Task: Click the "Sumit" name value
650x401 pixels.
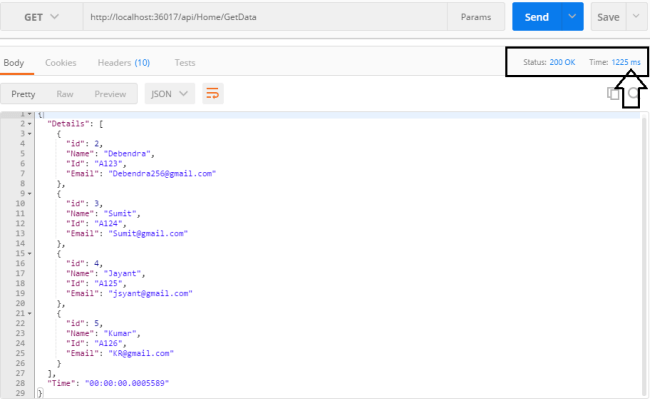Action: pyautogui.click(x=120, y=214)
